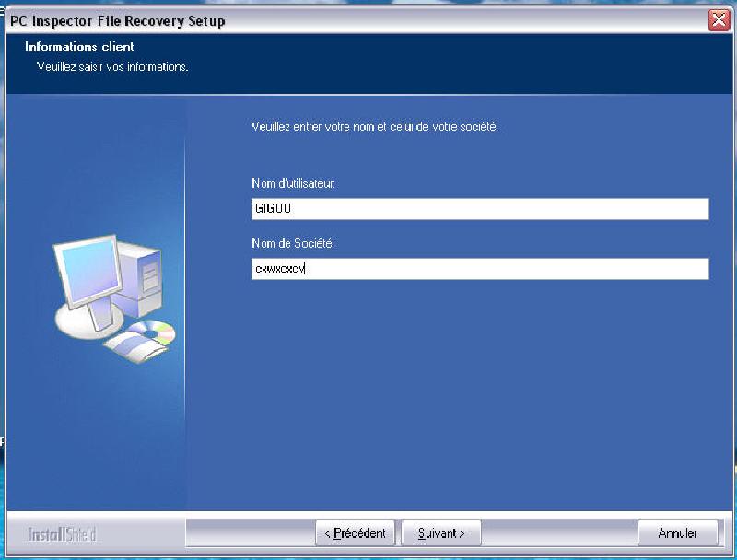This screenshot has width=737, height=560.
Task: Click the 'Nom d'utilisateur:' label
Action: (x=293, y=183)
